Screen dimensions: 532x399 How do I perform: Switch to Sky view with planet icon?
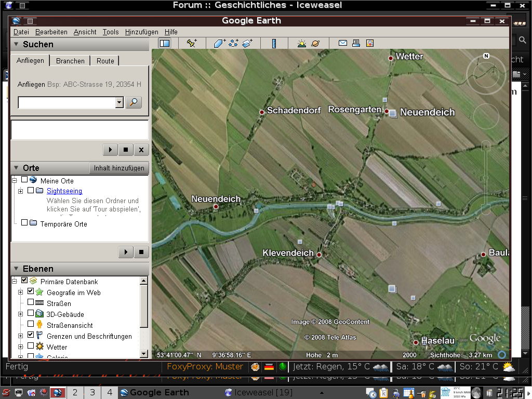coord(315,43)
